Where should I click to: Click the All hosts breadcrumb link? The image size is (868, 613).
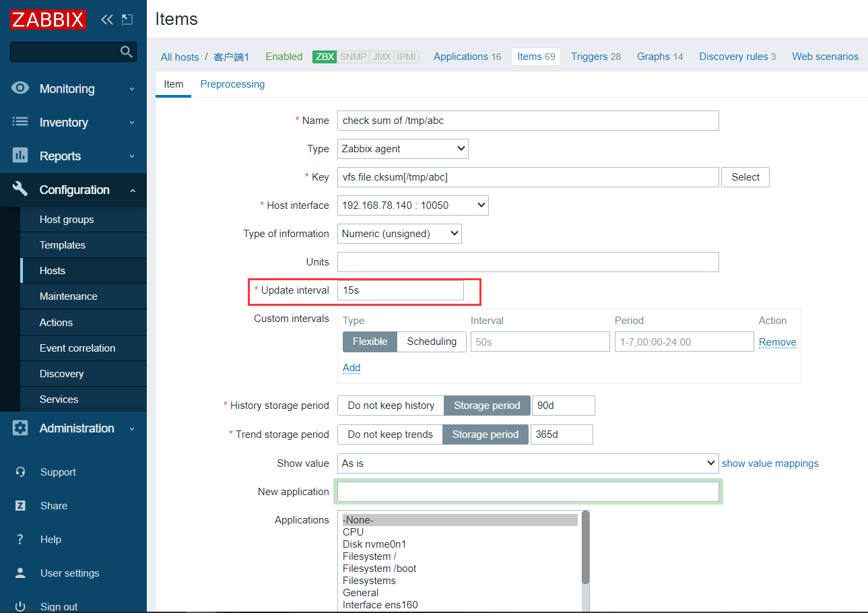[180, 57]
